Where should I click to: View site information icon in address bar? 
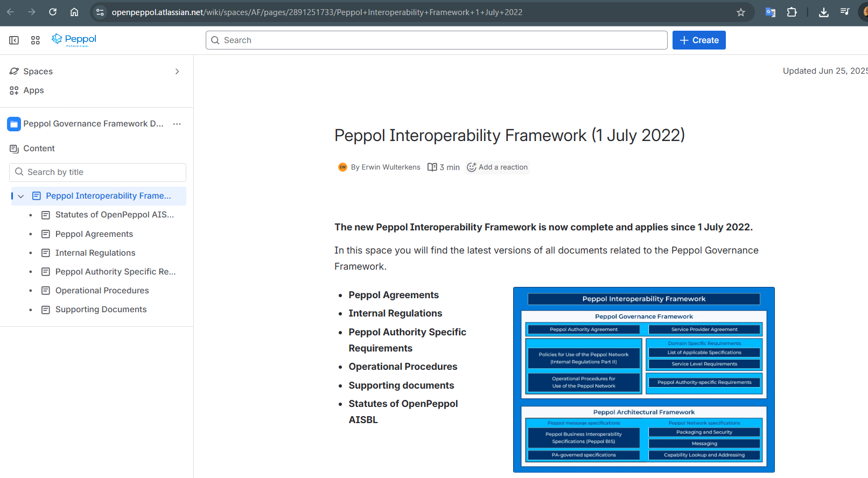click(x=100, y=12)
